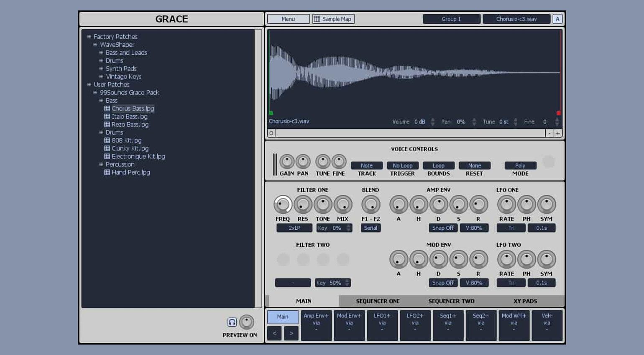Toggle Amp Env Snap Off button

[x=443, y=228]
